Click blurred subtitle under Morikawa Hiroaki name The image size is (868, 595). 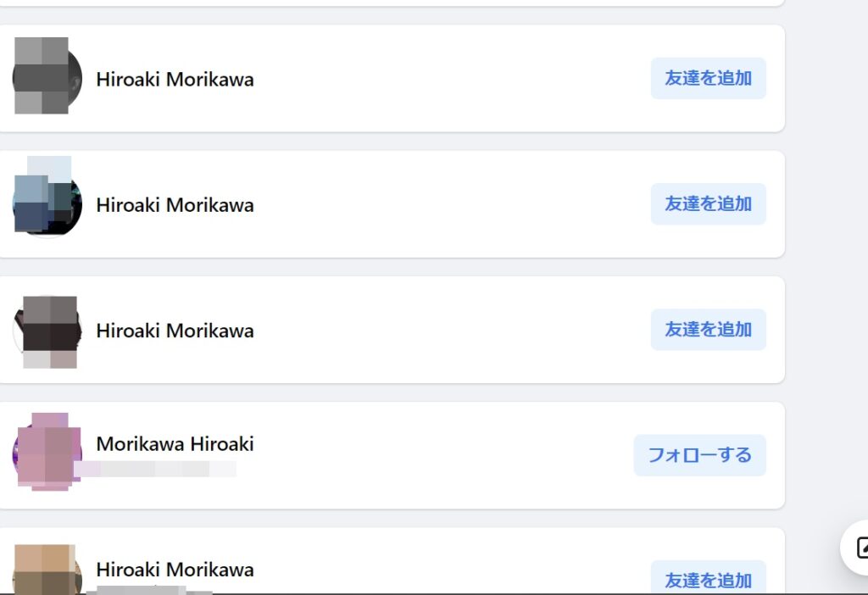click(x=155, y=469)
